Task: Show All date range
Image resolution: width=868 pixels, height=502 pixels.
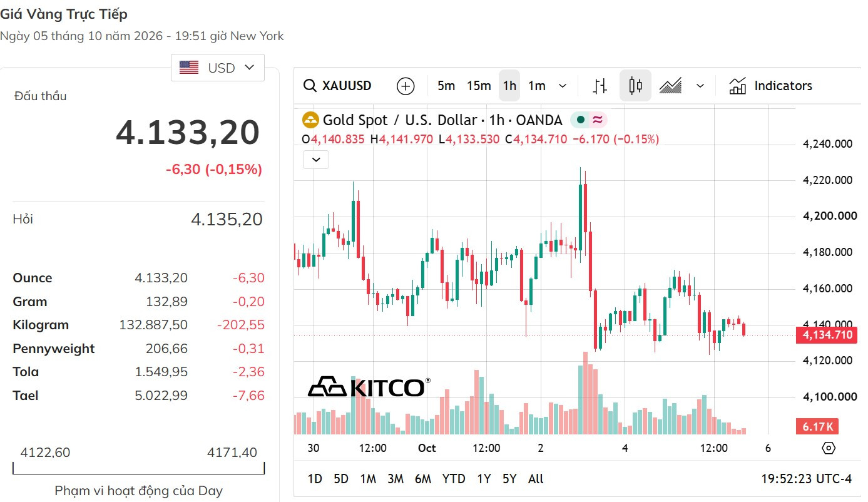Action: [x=536, y=479]
